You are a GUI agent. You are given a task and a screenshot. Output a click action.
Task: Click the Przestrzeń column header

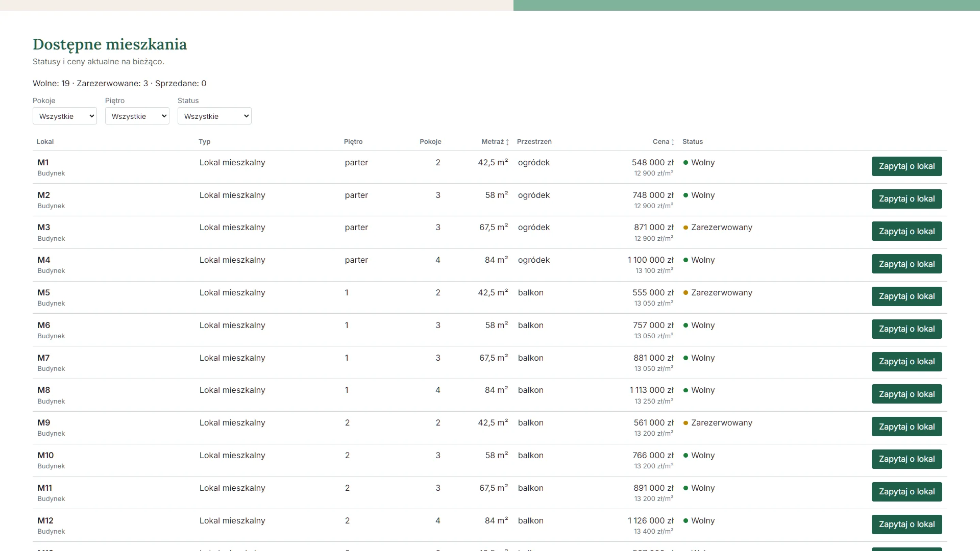534,142
